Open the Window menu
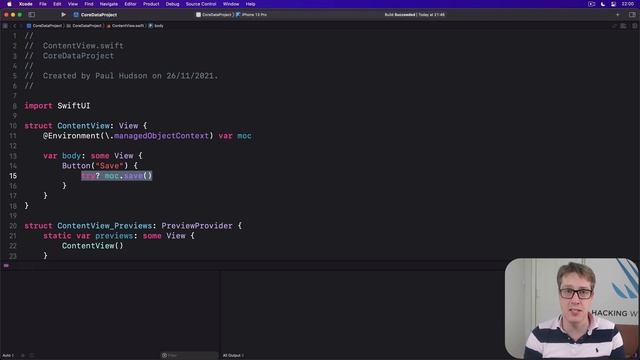This screenshot has height=360, width=640. pos(231,4)
